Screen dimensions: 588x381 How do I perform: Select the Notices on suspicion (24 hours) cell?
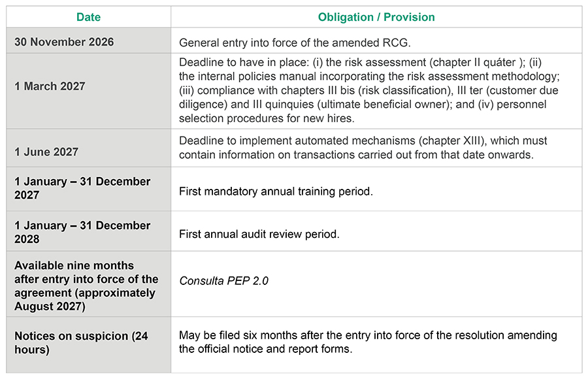88,344
